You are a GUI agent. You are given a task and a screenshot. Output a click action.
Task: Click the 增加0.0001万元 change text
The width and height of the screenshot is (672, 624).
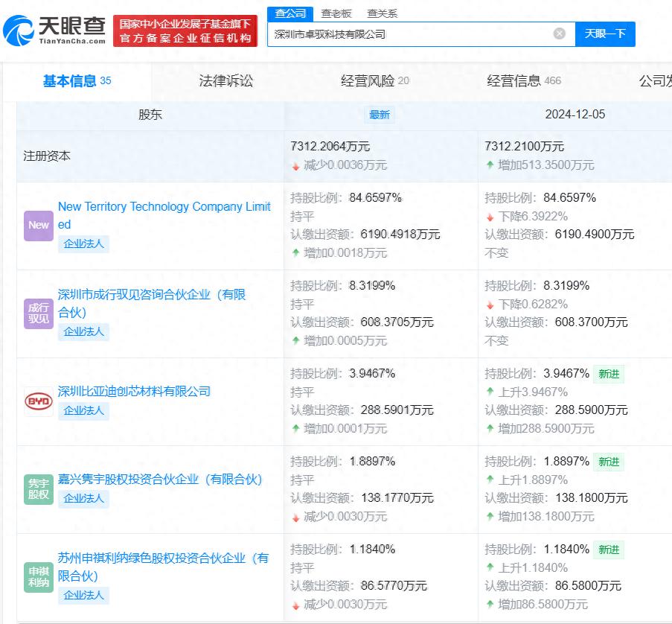pos(345,429)
